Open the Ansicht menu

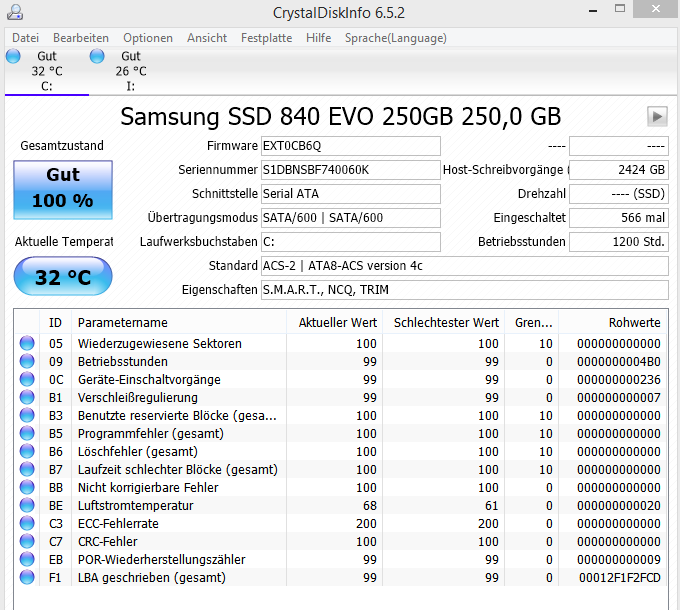[x=207, y=38]
